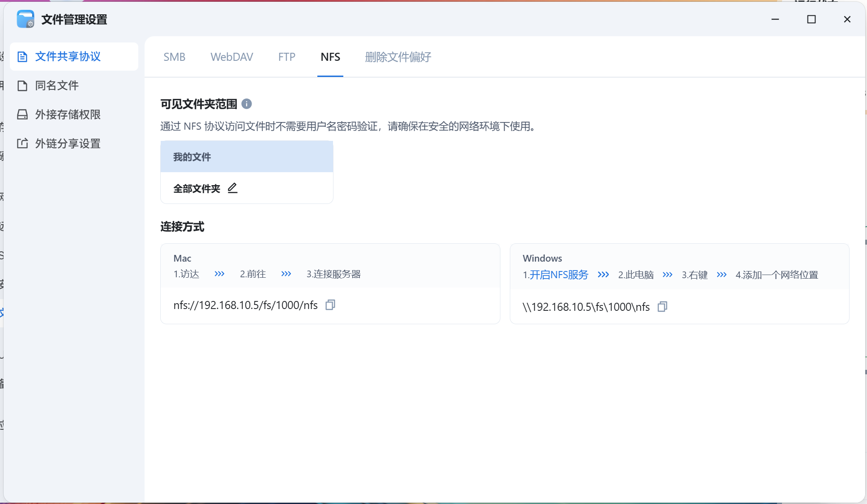Switch to 删除文件偏好 tab

pos(398,57)
